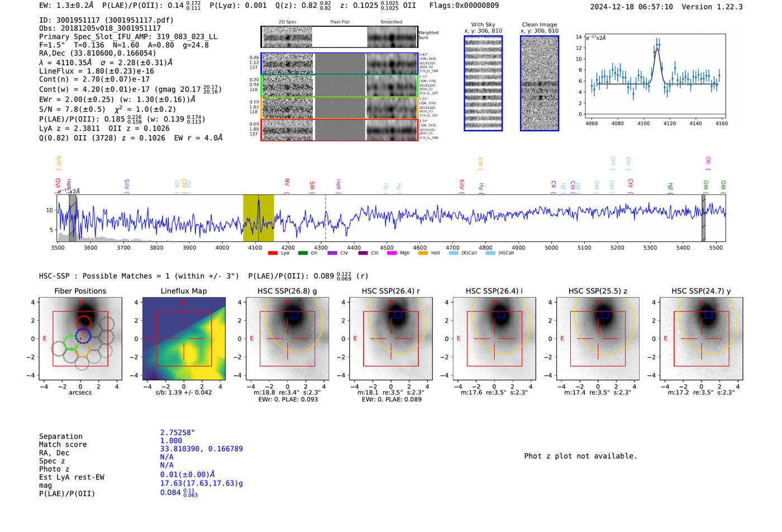Click the magenta MgII legend swatch
The image size is (782, 532).
click(392, 253)
